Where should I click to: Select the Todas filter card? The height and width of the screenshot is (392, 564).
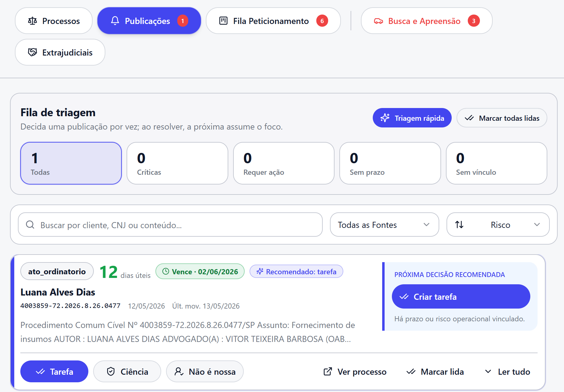click(71, 163)
